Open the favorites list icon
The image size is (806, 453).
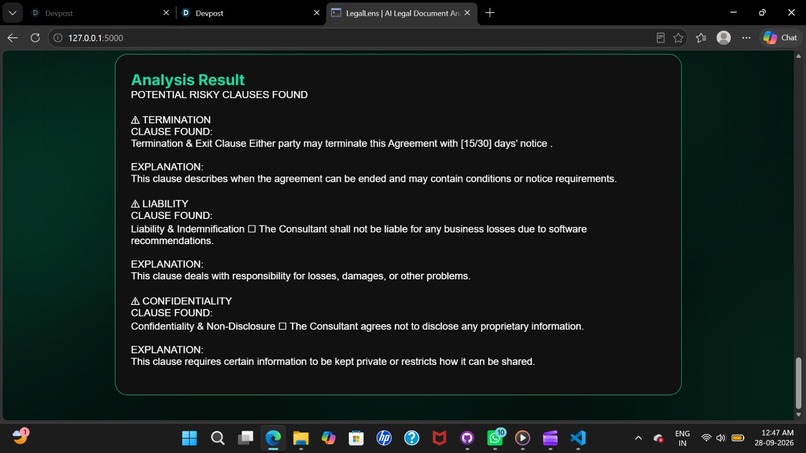click(701, 38)
